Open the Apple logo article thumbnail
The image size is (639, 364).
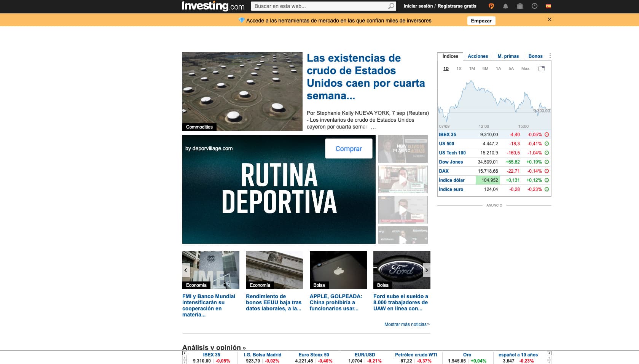(338, 270)
